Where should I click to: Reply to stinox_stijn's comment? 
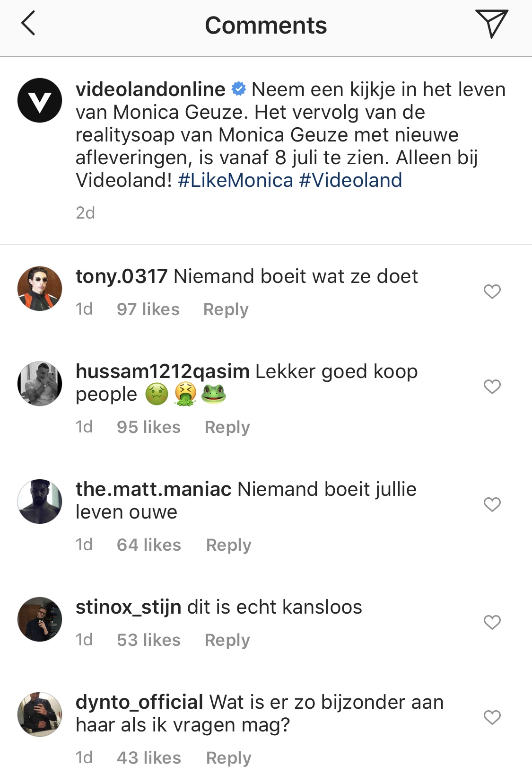point(227,640)
